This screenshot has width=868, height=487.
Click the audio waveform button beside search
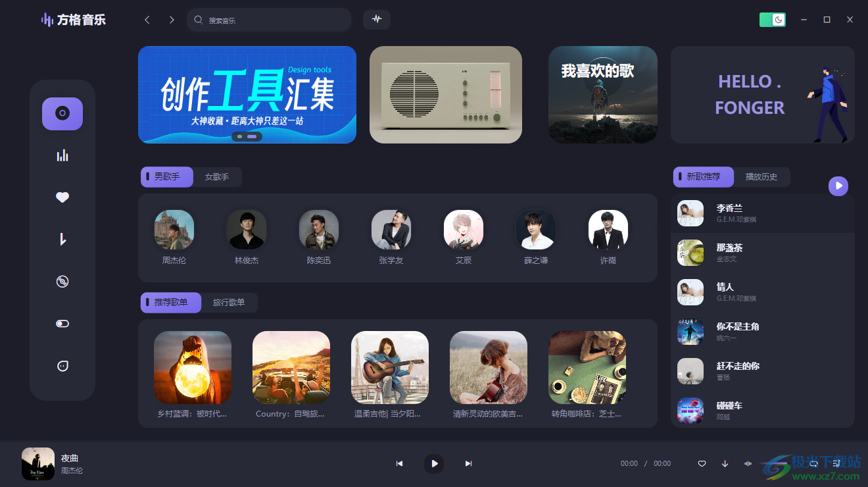point(377,19)
